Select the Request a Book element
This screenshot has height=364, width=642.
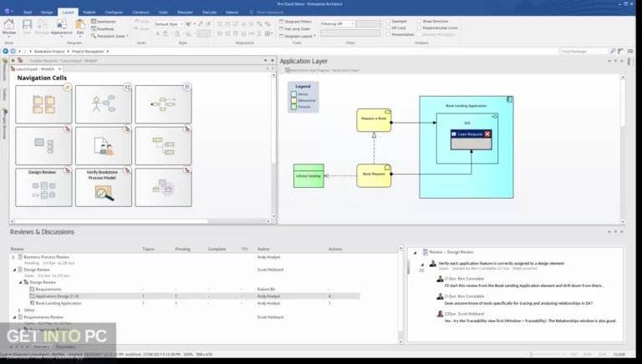[x=374, y=120]
